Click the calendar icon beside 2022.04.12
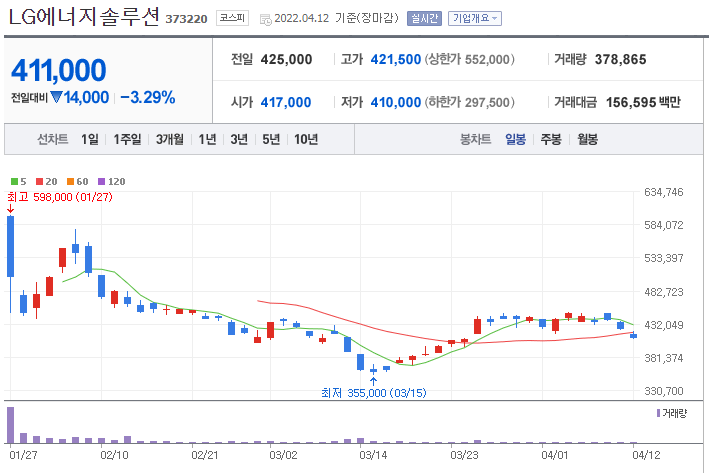Viewport: 709px width, 473px height. [265, 19]
